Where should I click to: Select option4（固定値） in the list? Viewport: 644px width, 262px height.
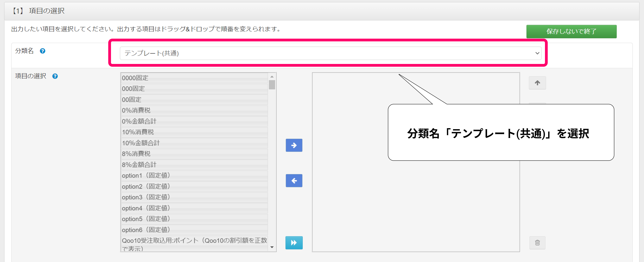[194, 208]
